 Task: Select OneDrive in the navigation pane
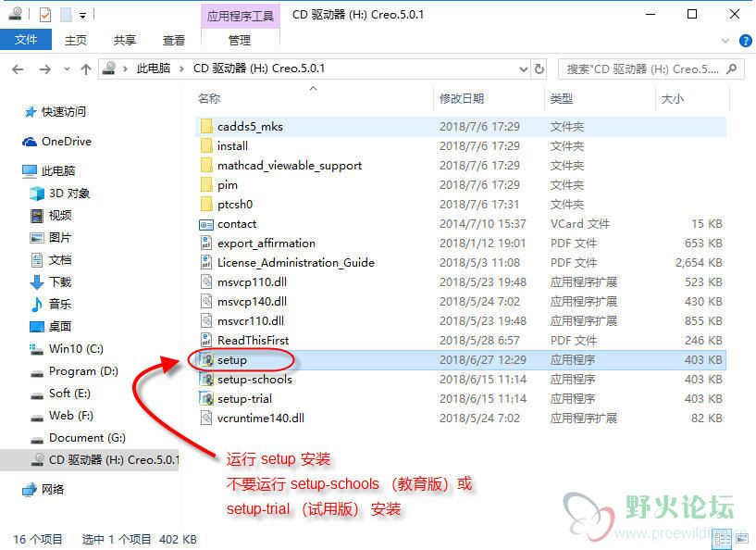click(x=67, y=142)
